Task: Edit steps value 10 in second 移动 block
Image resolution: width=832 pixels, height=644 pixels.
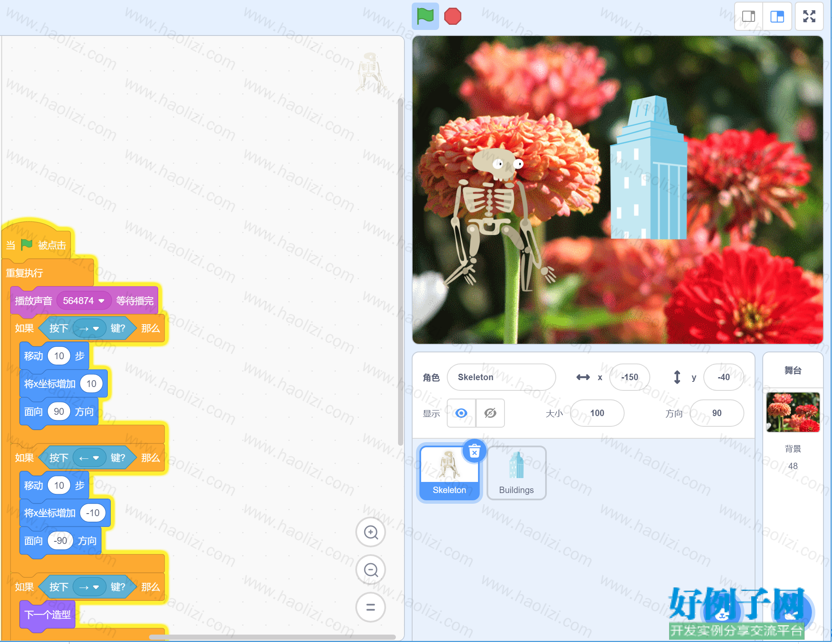Action: (x=59, y=486)
